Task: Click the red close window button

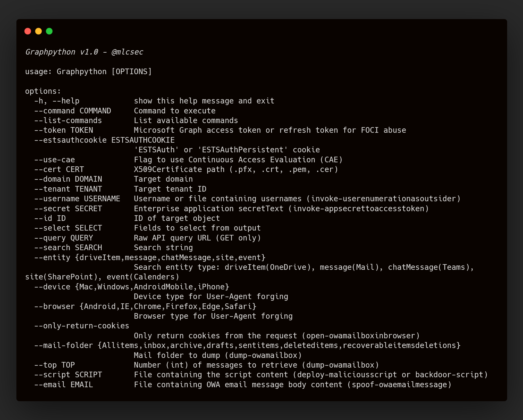Action: (x=28, y=31)
